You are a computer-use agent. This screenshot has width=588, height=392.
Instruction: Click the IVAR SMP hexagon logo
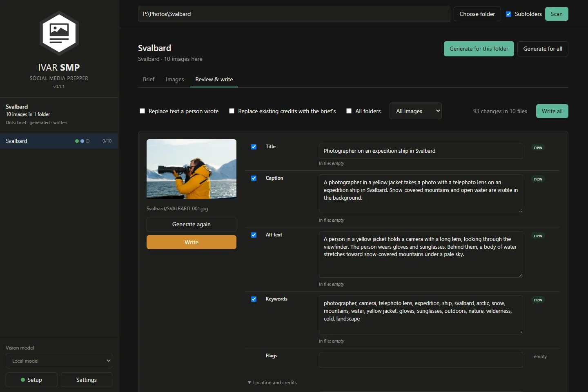pos(59,33)
